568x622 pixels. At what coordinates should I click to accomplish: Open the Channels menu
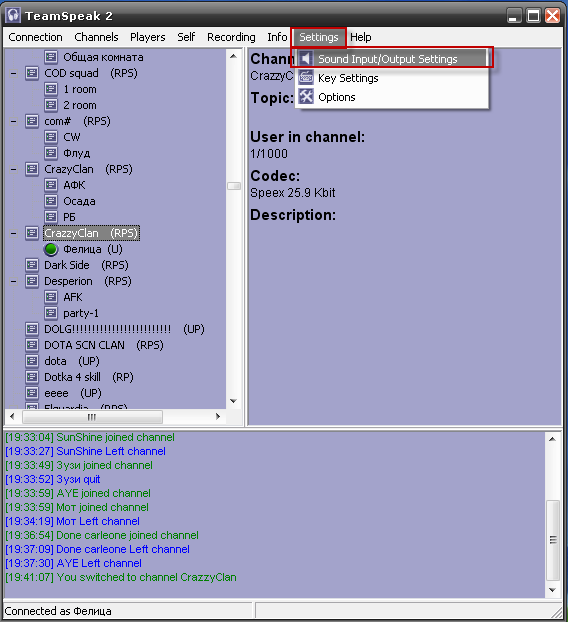coord(96,37)
